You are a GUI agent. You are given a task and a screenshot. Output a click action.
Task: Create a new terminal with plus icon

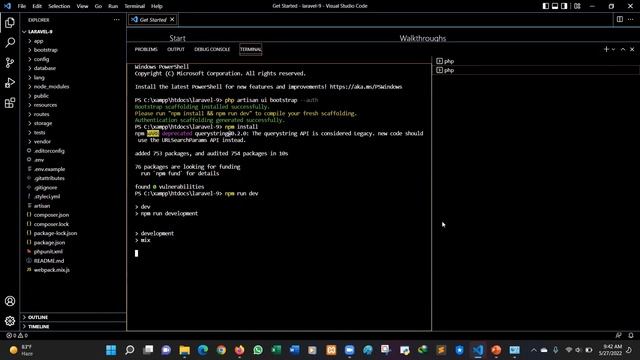tap(606, 49)
